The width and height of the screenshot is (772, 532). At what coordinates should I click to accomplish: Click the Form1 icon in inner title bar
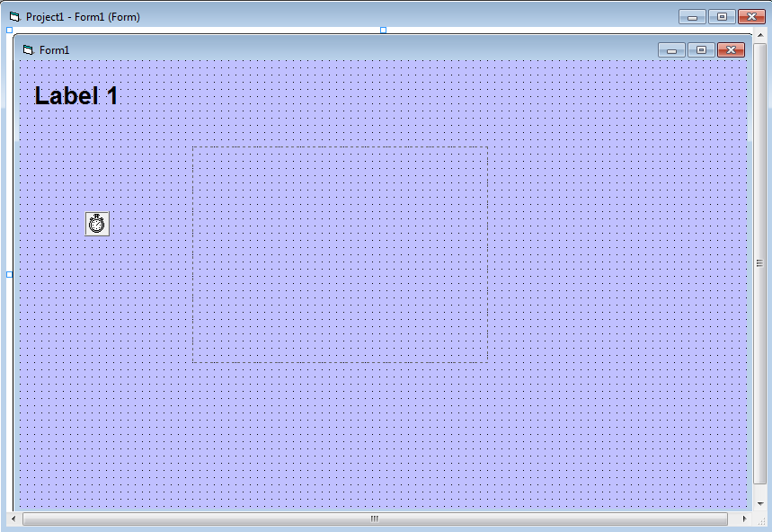click(x=28, y=50)
